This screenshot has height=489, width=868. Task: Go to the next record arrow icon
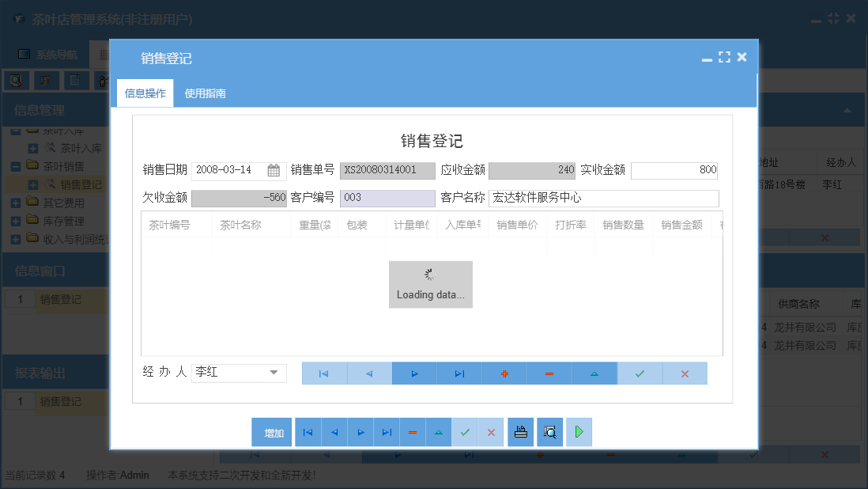[414, 373]
